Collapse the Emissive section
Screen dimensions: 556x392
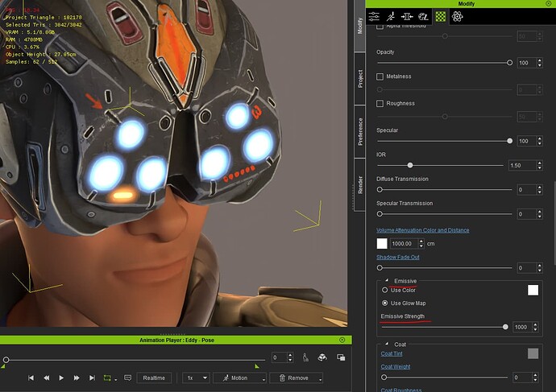pyautogui.click(x=387, y=280)
